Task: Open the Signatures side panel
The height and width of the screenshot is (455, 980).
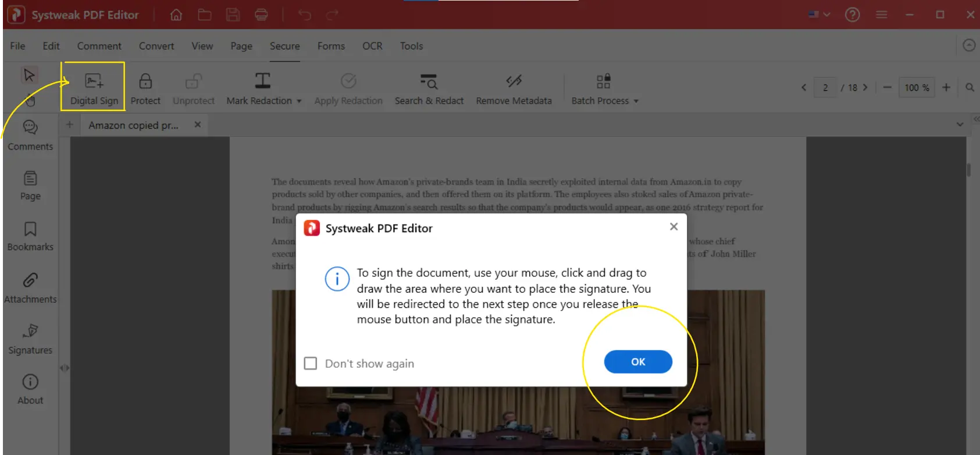Action: tap(30, 339)
